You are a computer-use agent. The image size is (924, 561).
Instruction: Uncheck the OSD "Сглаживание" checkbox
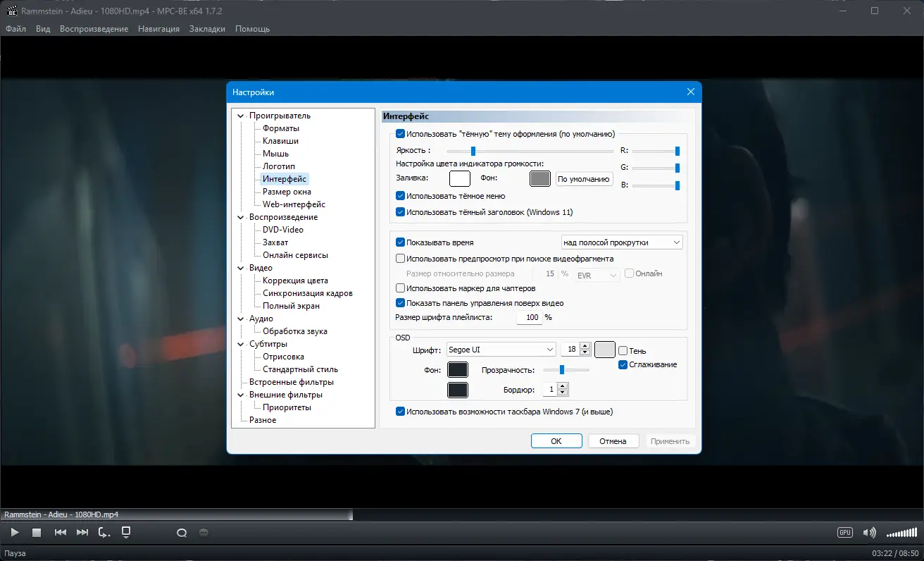623,364
